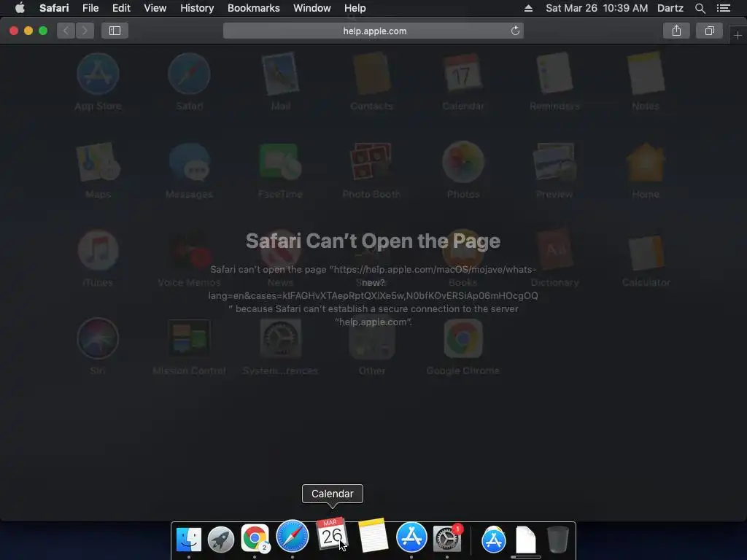Open App Store icon next to Notes in Dock

[411, 537]
